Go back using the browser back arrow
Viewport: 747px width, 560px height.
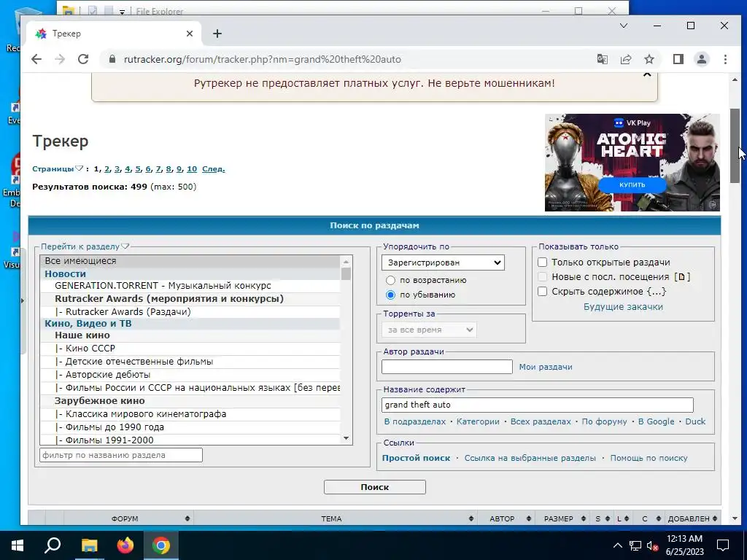click(x=36, y=59)
